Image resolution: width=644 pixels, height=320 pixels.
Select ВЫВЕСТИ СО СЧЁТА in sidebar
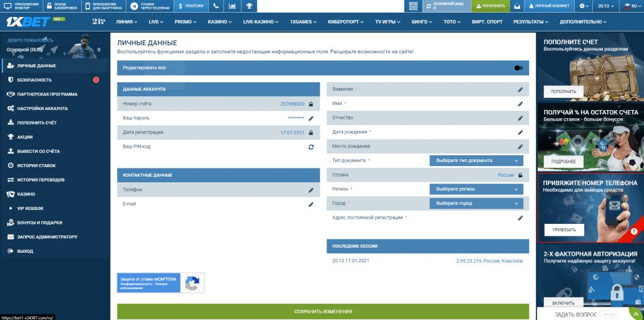55,151
